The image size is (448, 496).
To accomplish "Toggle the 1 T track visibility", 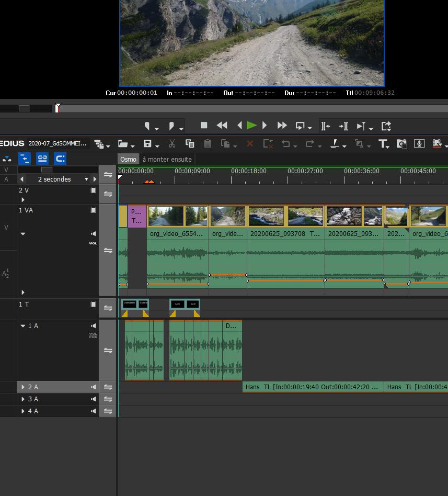I will [94, 305].
